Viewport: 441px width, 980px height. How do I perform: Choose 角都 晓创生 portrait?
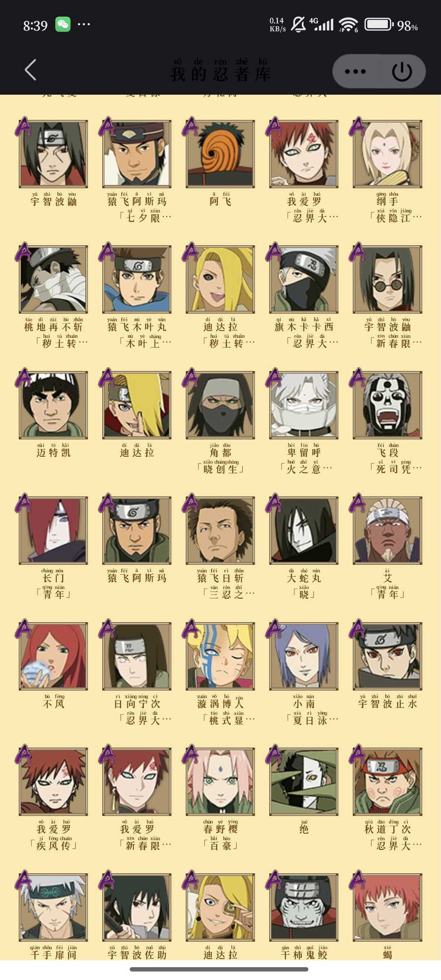(220, 405)
